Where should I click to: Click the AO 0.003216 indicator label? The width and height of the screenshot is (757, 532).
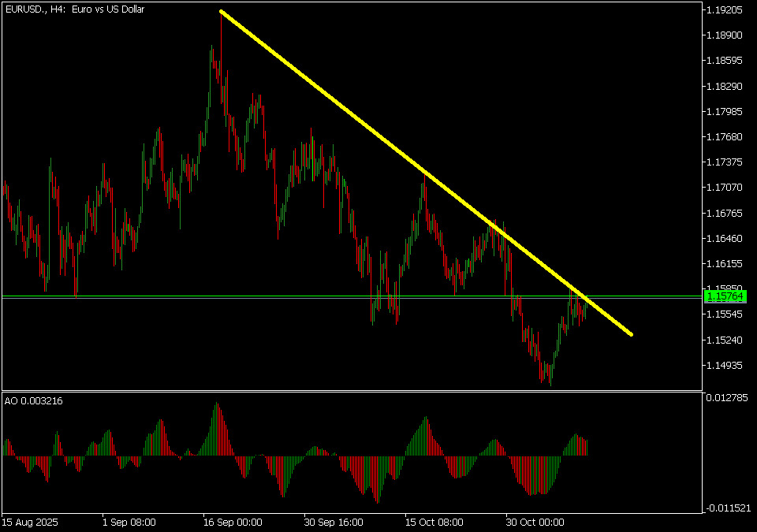34,401
